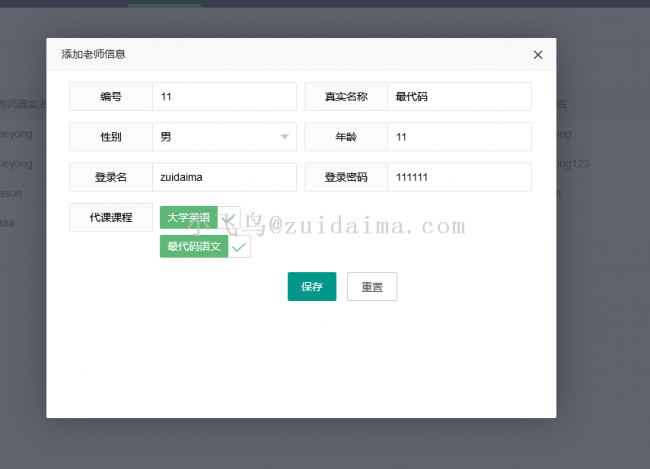Click the 登录名 field containing zuidaima
This screenshot has height=469, width=650.
click(x=224, y=177)
